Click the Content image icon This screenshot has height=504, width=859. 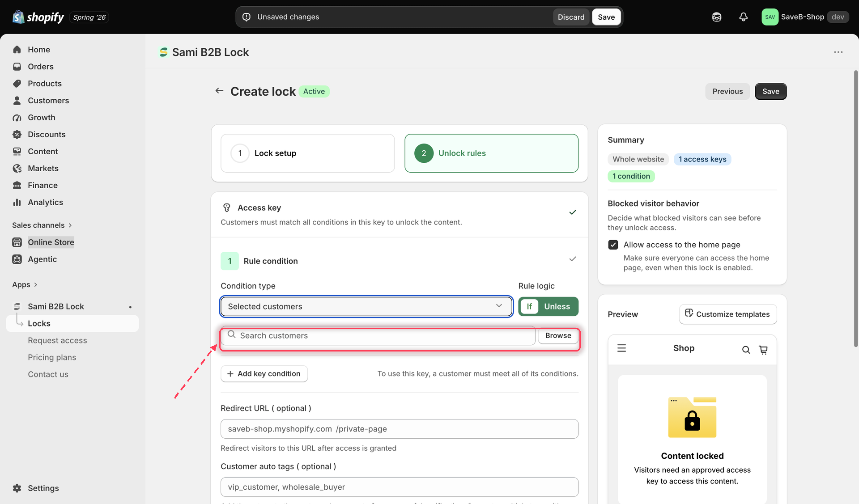(x=17, y=152)
